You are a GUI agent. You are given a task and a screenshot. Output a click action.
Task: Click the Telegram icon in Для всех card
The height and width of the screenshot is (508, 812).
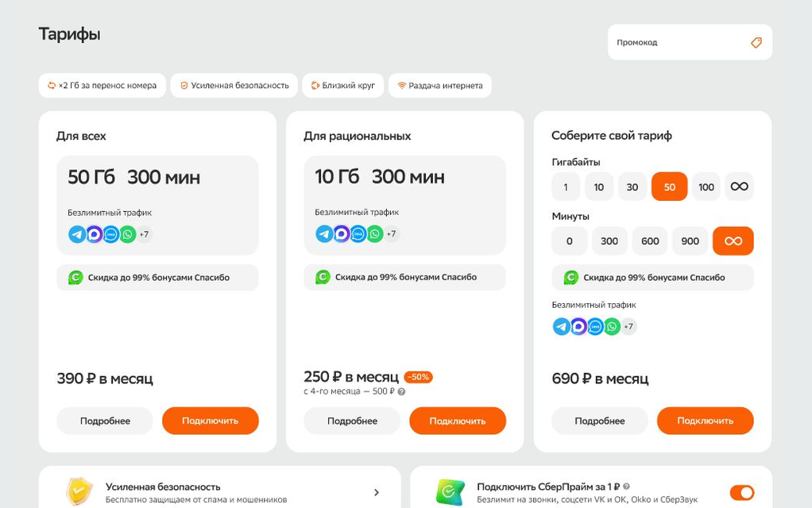pyautogui.click(x=77, y=234)
